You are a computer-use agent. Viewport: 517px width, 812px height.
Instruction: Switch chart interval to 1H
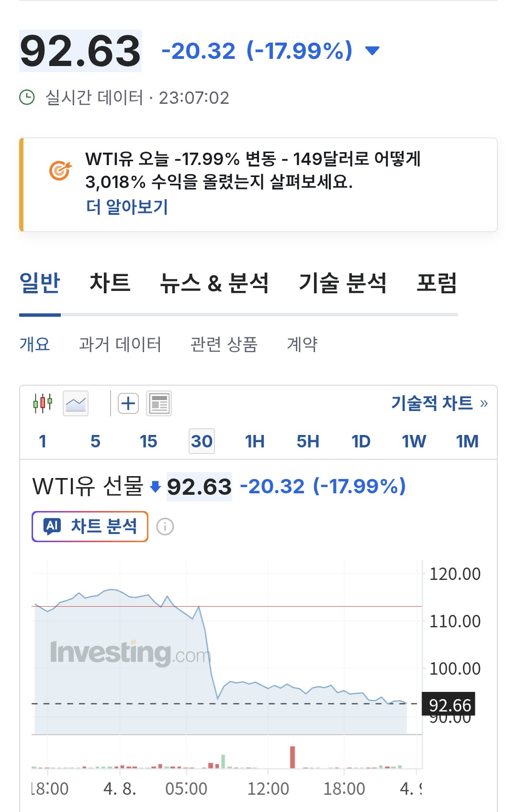click(255, 441)
